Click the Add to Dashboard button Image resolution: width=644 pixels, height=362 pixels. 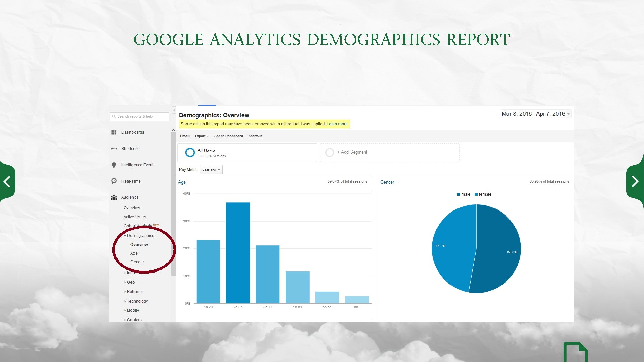(x=228, y=136)
